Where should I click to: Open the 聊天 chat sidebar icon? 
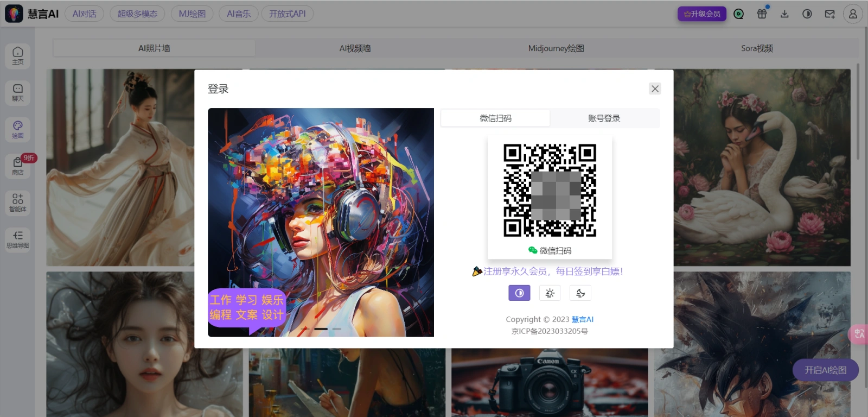17,92
